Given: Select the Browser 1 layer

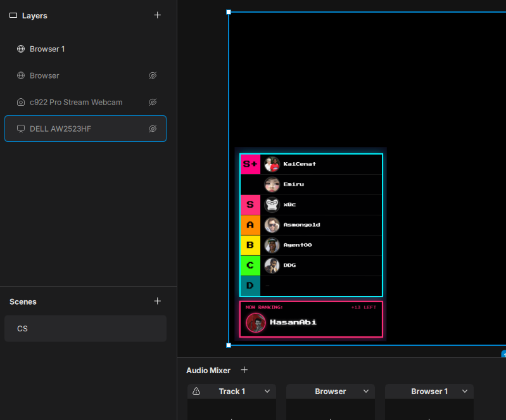Looking at the screenshot, I should (85, 49).
